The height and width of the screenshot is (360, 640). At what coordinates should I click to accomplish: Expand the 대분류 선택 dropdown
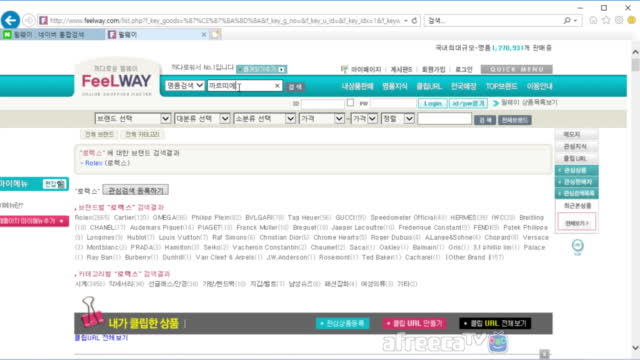click(202, 118)
